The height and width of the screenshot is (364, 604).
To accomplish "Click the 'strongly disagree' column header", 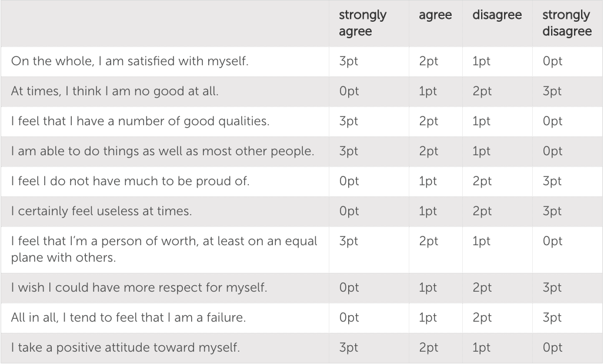I will click(566, 24).
